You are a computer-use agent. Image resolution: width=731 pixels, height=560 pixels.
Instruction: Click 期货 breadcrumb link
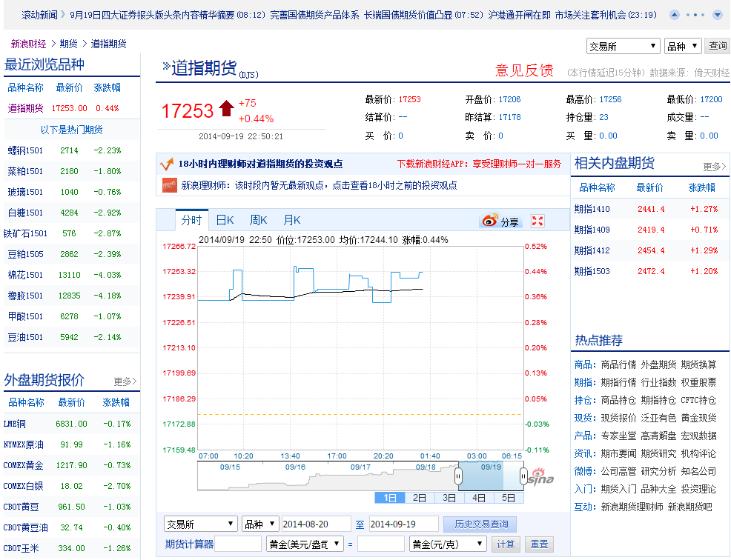(x=68, y=44)
